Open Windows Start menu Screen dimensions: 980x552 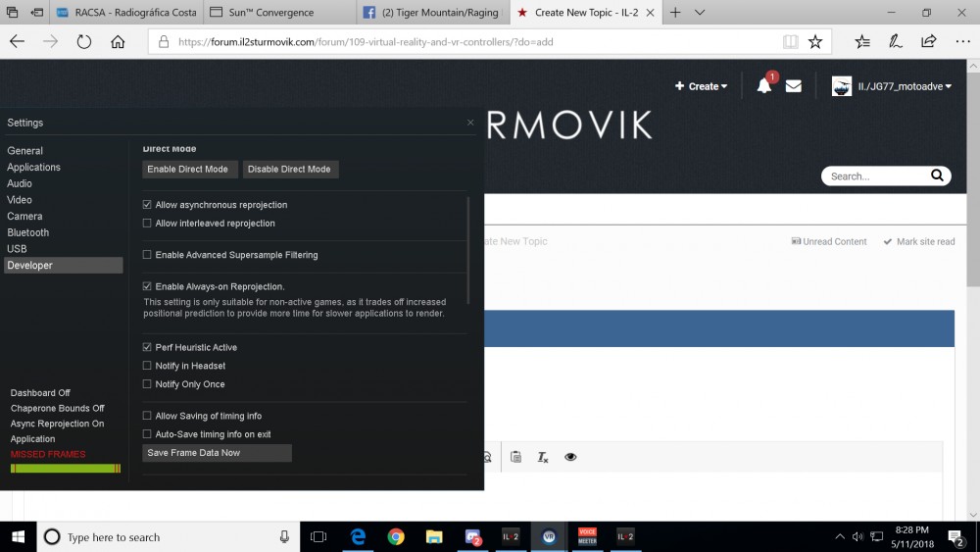click(x=18, y=537)
